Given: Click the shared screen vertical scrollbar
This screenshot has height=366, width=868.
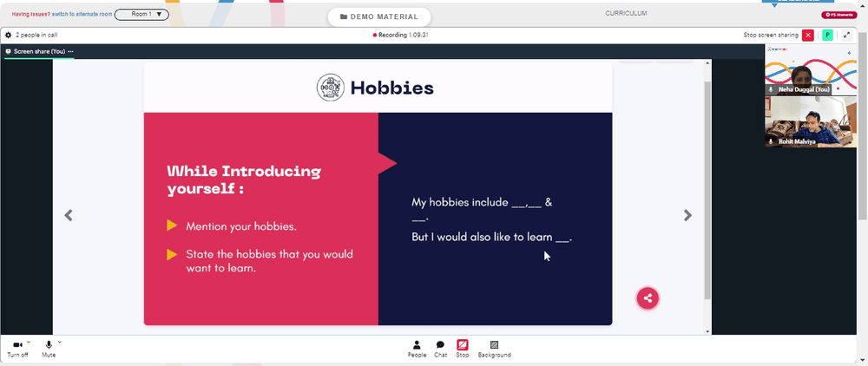Looking at the screenshot, I should (707, 190).
